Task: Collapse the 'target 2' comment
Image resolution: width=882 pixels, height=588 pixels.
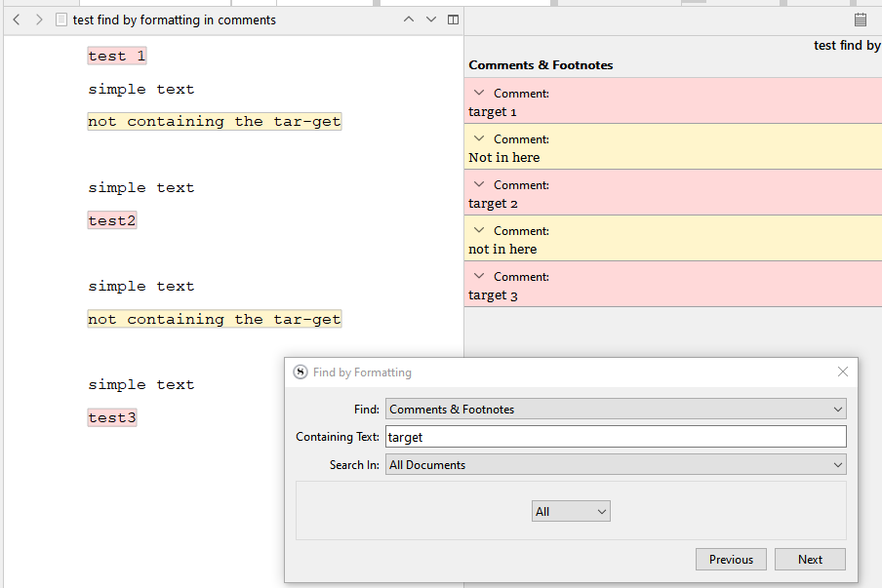Action: (x=479, y=184)
